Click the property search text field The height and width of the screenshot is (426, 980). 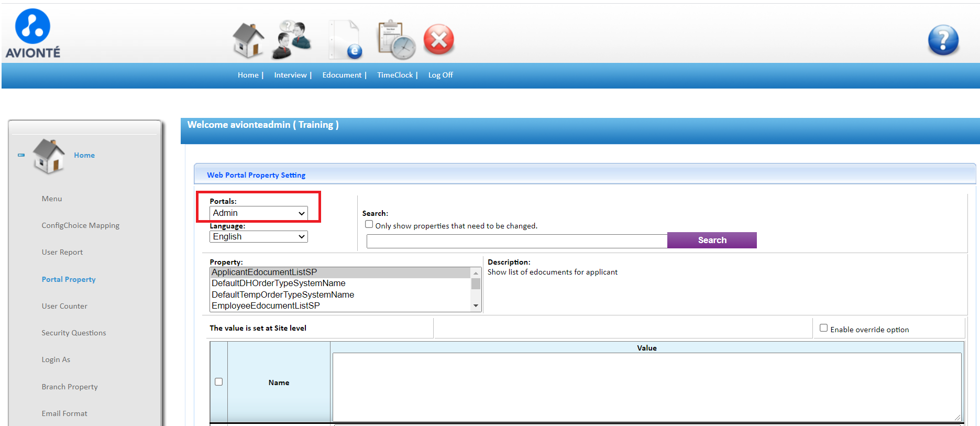click(x=517, y=241)
